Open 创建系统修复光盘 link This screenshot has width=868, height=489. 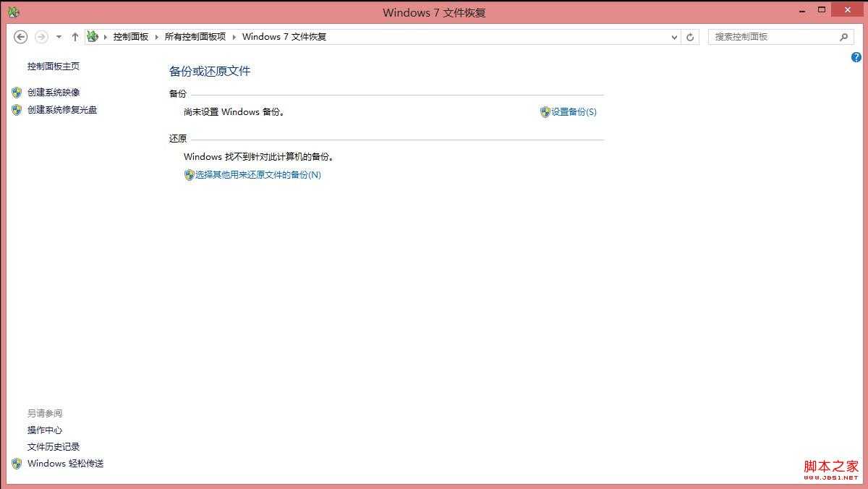pyautogui.click(x=62, y=110)
